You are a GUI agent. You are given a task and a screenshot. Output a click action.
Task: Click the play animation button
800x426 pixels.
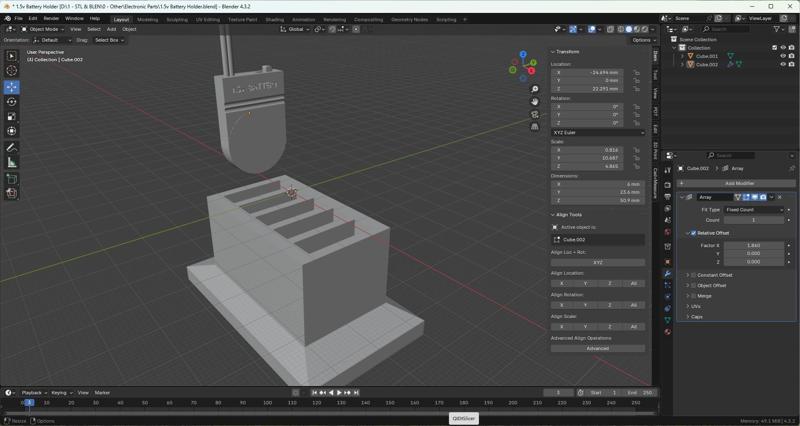pos(339,393)
